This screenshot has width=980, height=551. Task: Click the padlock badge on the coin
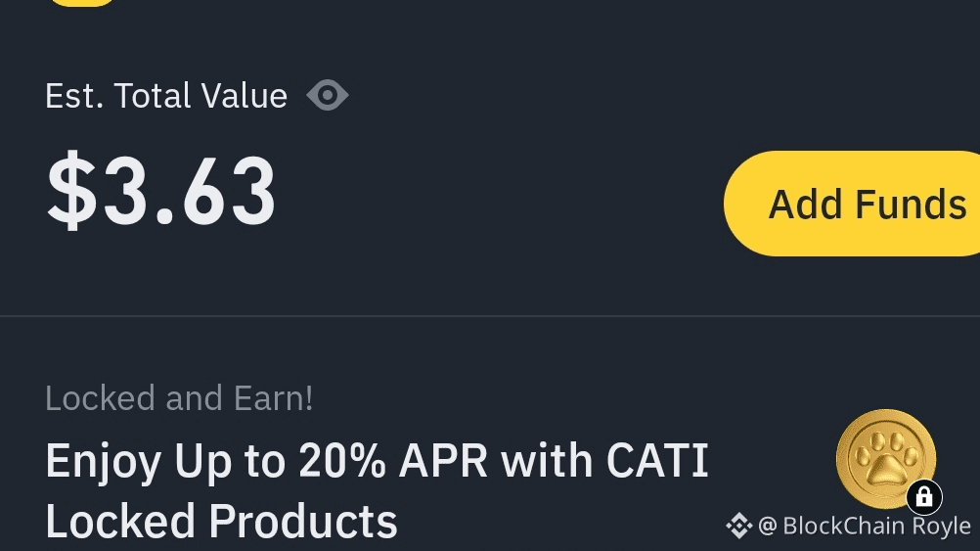923,497
